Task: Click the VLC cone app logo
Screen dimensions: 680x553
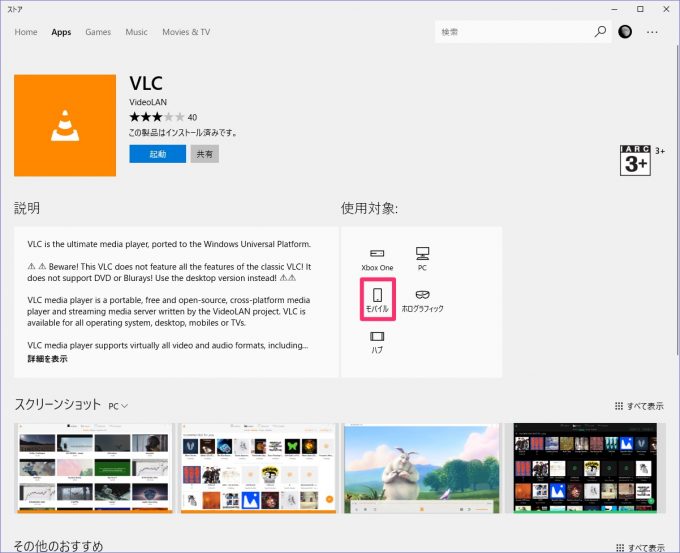Action: point(65,125)
